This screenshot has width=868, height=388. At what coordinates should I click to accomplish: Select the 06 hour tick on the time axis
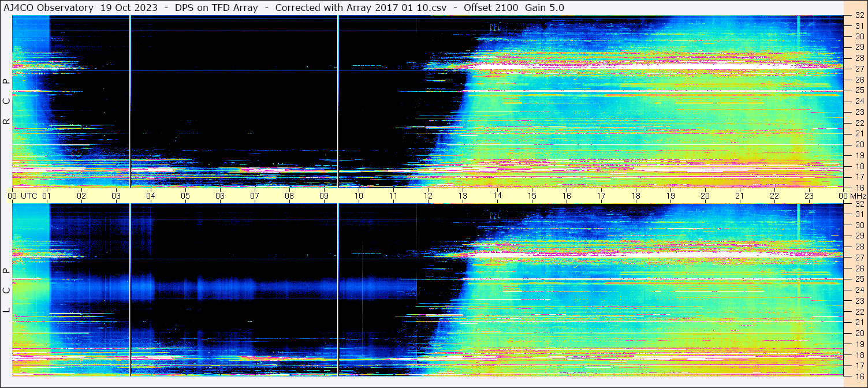click(220, 196)
